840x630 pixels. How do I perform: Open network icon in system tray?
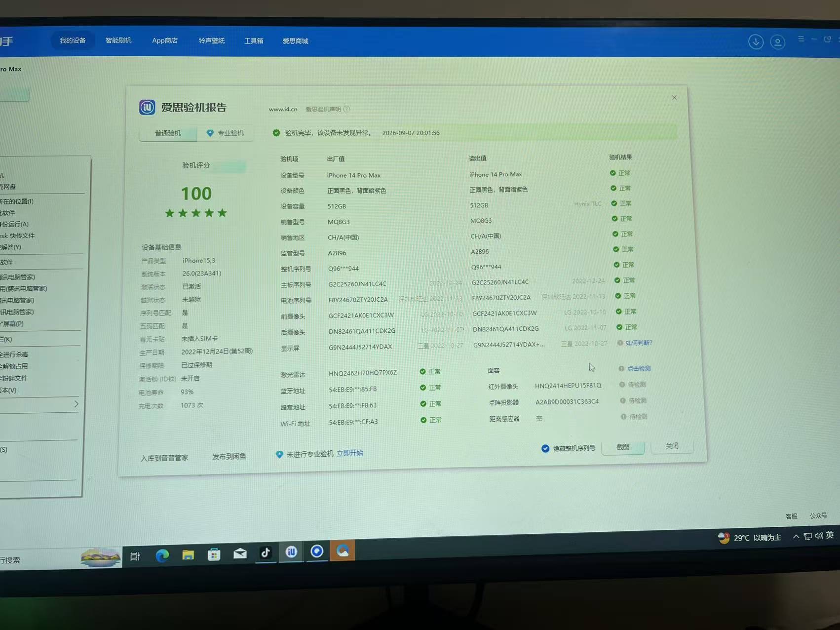pos(807,536)
